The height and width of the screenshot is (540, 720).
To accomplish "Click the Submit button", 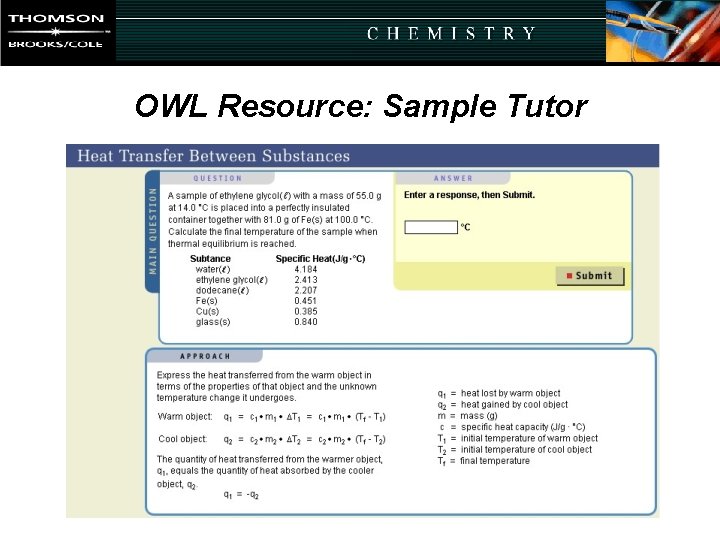I will [x=591, y=276].
